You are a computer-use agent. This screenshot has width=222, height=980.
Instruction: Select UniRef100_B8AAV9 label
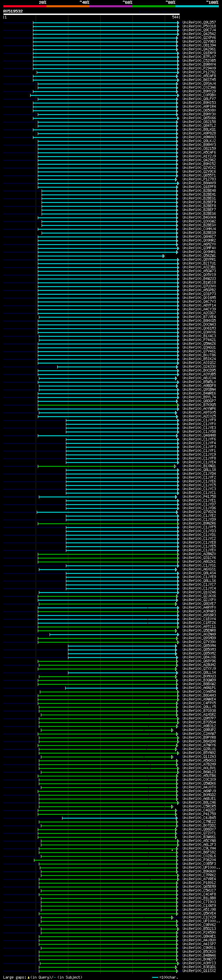[199, 183]
